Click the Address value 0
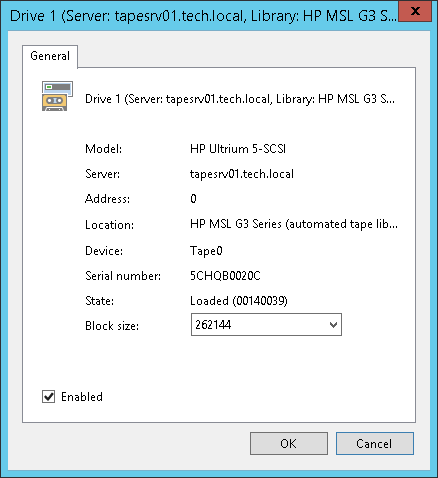This screenshot has width=438, height=478. (193, 199)
